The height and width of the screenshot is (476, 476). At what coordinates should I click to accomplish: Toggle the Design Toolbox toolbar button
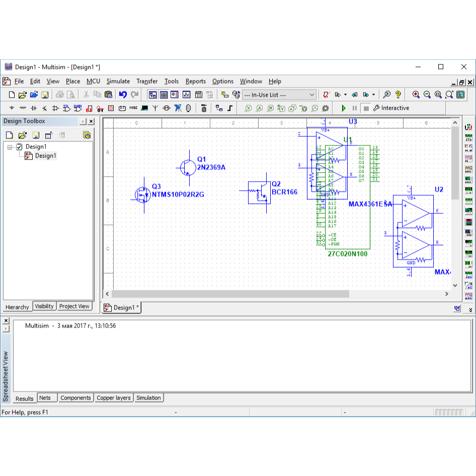[x=152, y=95]
